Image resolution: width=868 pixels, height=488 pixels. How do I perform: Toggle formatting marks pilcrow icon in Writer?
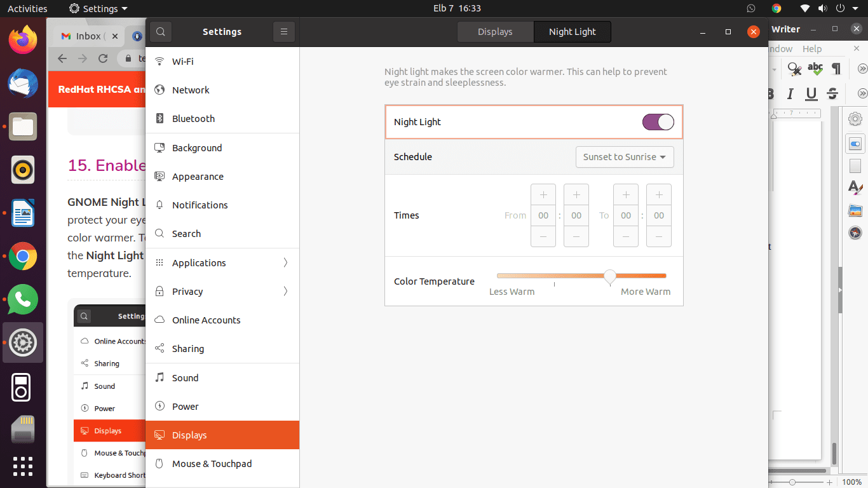[x=836, y=69]
